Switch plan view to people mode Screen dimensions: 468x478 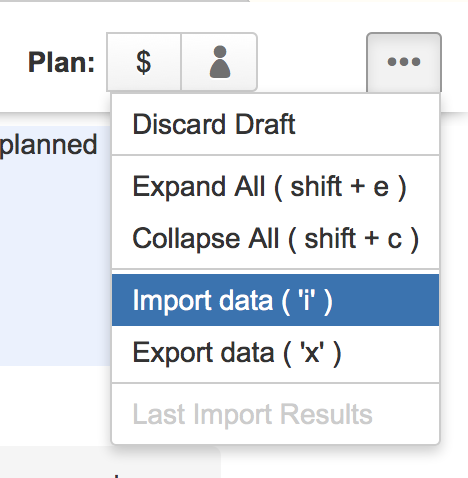[x=219, y=62]
